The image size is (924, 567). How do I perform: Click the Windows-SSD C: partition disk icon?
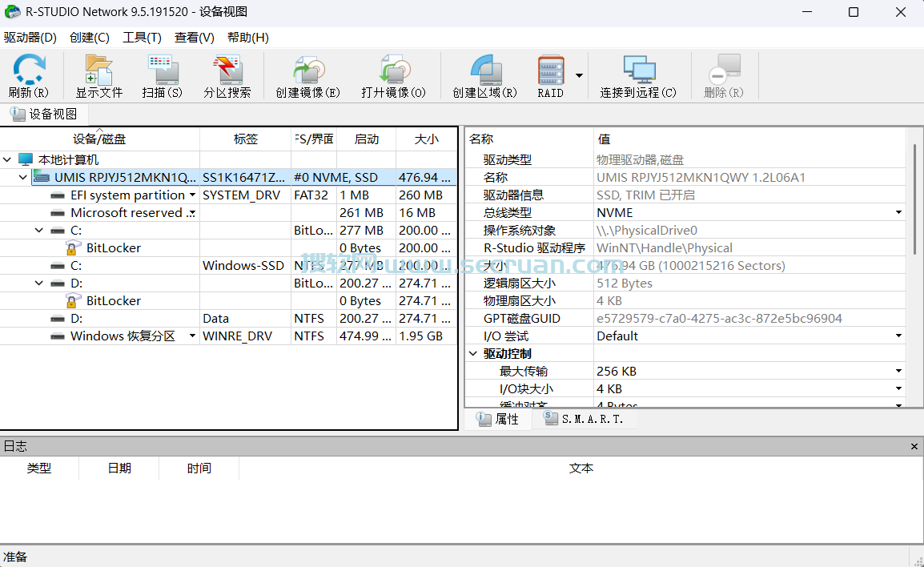(x=58, y=266)
